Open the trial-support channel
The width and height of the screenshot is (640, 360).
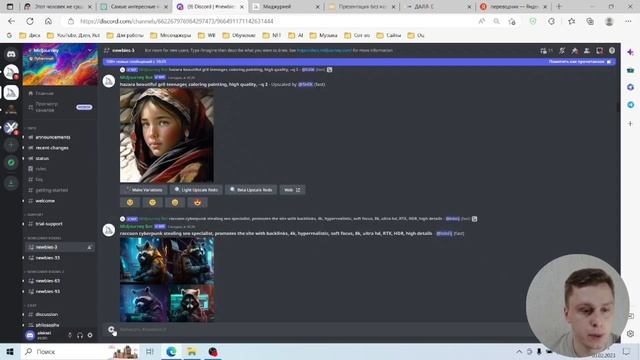[49, 224]
